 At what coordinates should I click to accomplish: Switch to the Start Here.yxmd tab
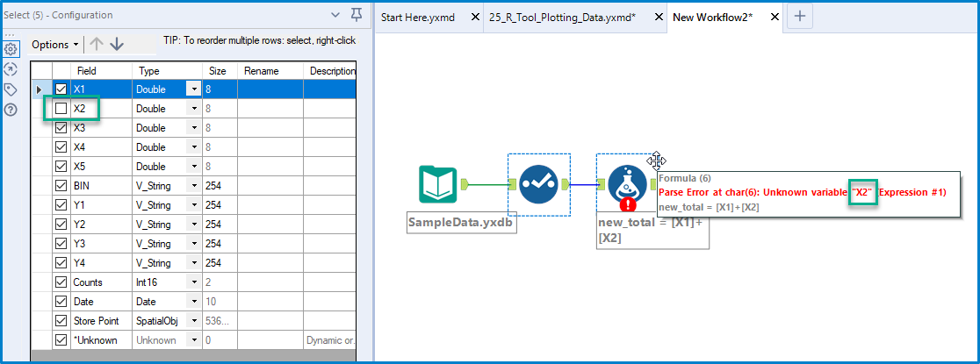[x=418, y=18]
